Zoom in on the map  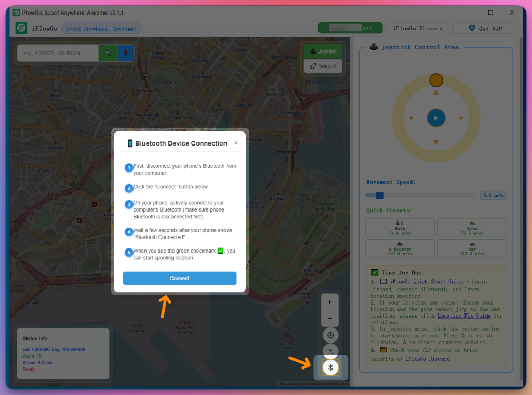coord(330,302)
